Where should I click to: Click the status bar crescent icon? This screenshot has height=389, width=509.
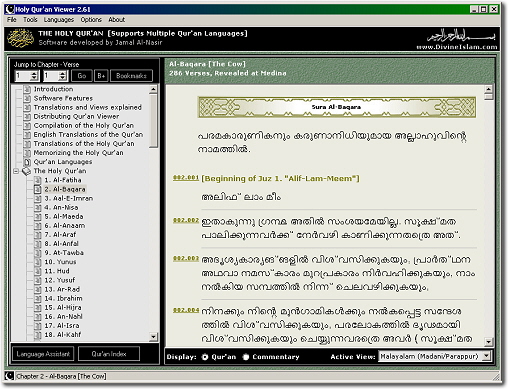pyautogui.click(x=10, y=376)
